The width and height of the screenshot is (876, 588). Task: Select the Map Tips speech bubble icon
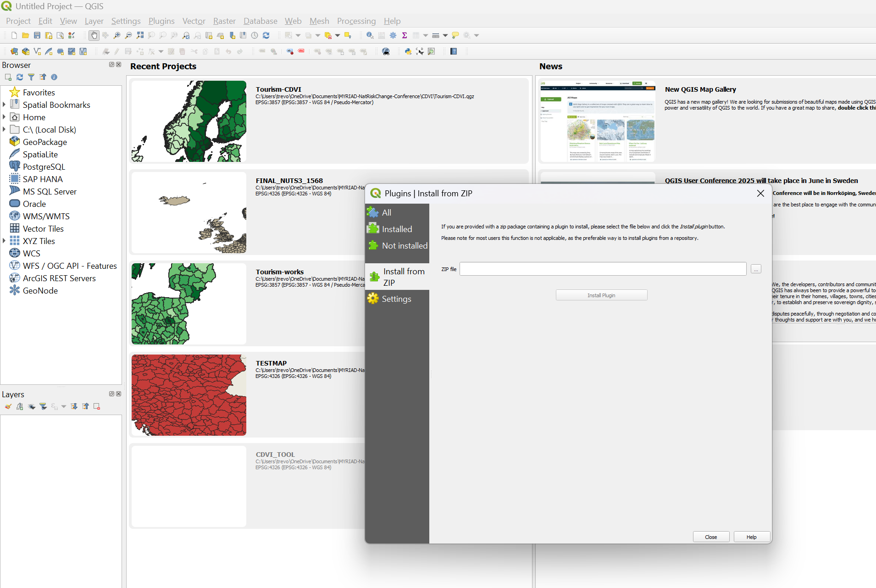[x=455, y=35]
